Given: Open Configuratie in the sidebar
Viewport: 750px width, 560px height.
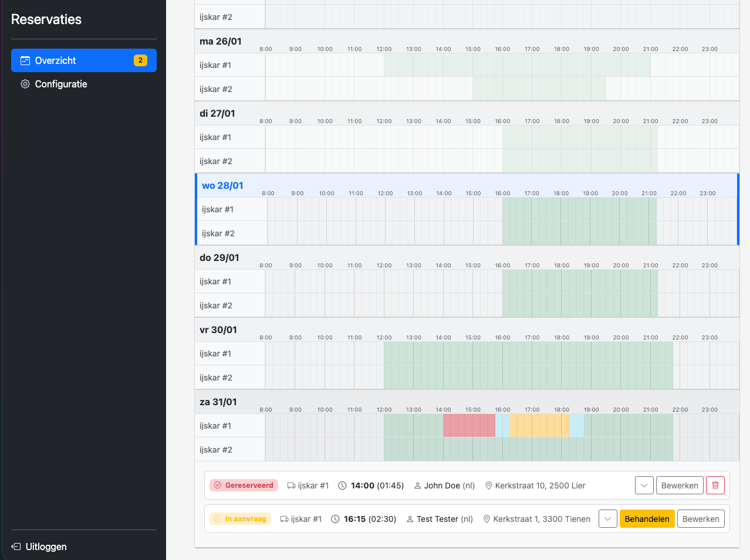Looking at the screenshot, I should (x=84, y=84).
